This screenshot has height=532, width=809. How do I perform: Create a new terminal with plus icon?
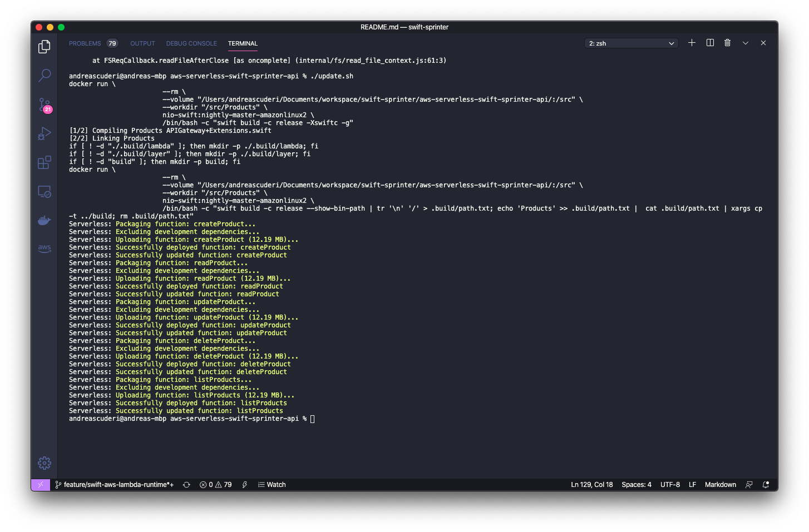tap(692, 43)
